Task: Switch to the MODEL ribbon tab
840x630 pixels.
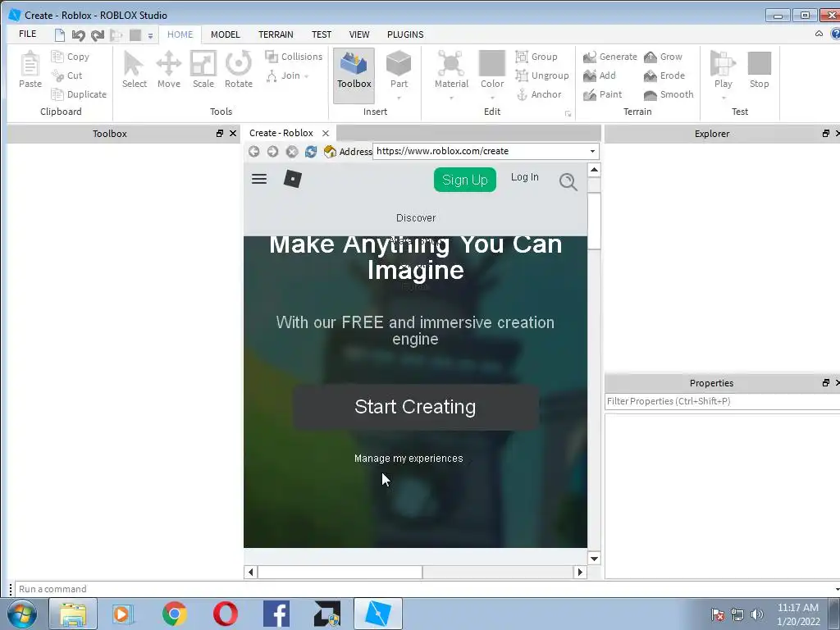Action: (x=225, y=34)
